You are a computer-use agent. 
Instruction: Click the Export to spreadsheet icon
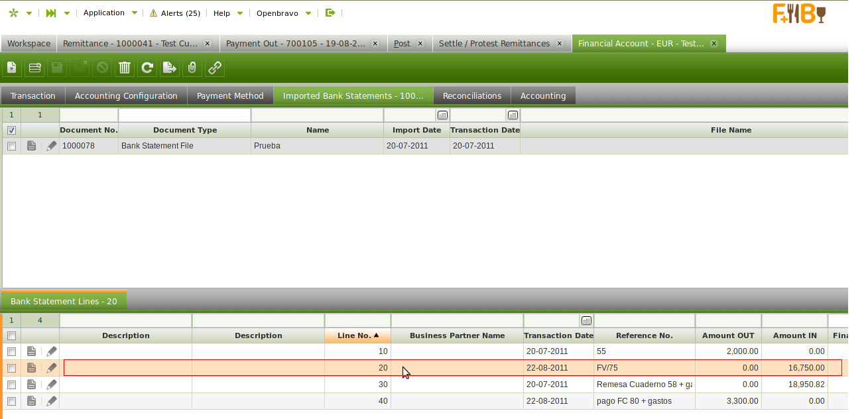(x=170, y=68)
